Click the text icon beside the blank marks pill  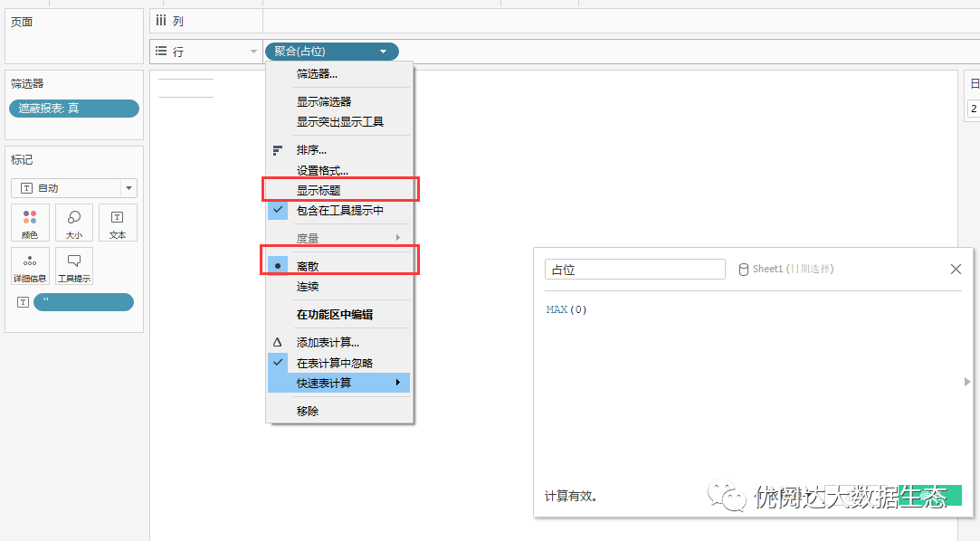tap(24, 302)
